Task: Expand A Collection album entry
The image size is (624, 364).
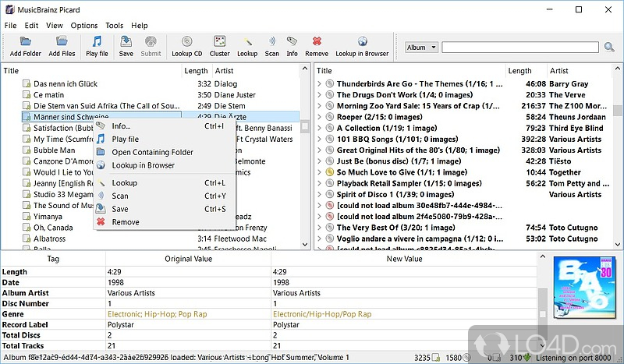Action: coord(319,128)
